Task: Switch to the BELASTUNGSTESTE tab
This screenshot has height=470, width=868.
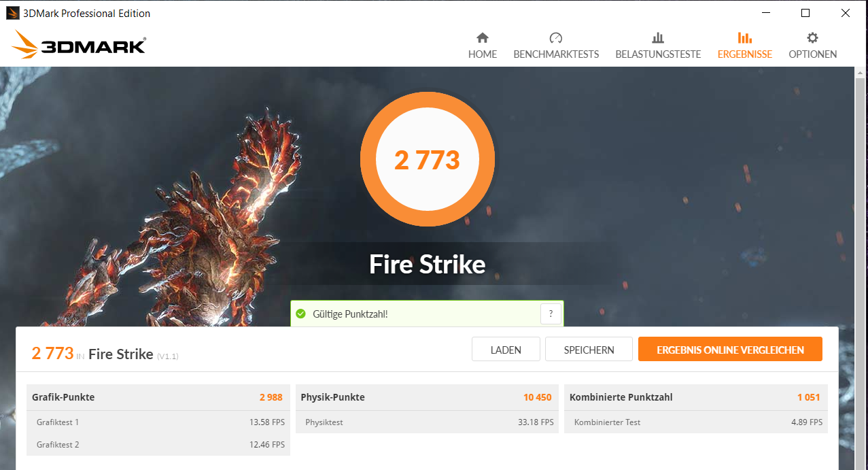Action: [658, 54]
